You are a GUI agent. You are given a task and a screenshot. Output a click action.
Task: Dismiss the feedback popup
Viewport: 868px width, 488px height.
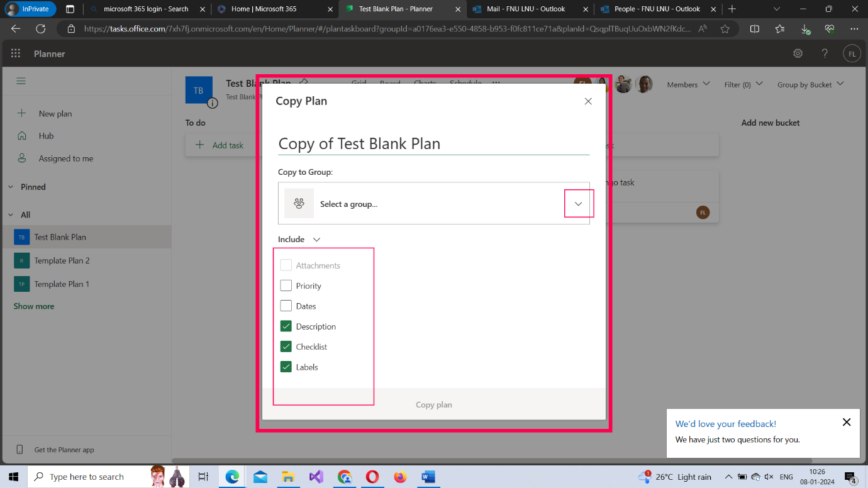[x=847, y=422]
